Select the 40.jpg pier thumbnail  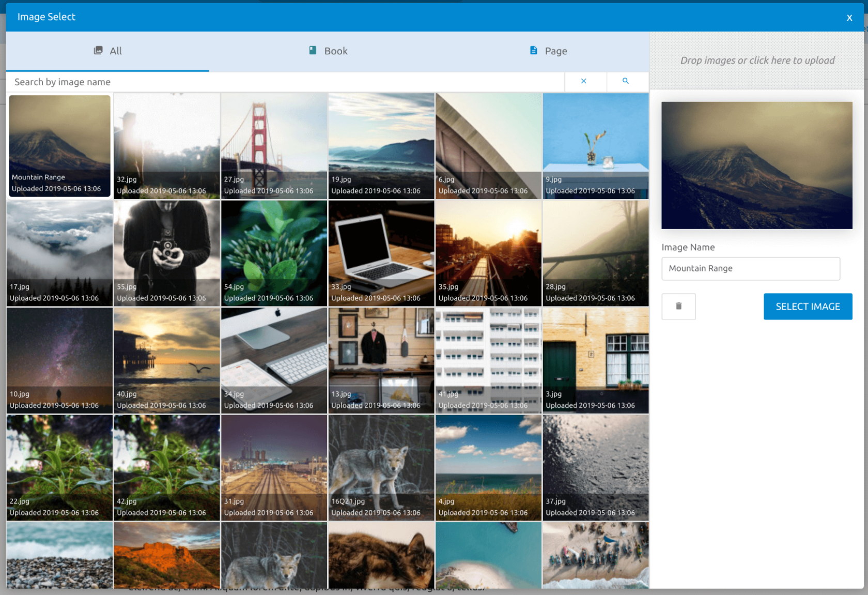(167, 360)
